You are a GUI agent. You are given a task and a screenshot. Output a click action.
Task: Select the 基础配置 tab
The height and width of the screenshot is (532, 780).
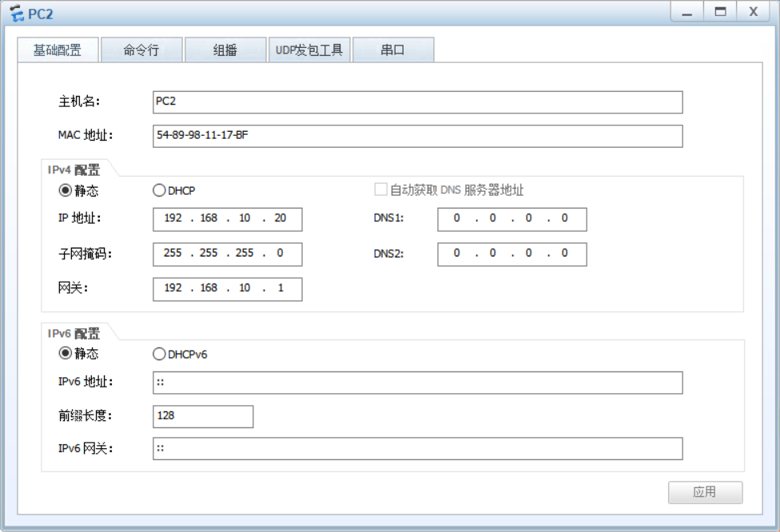(x=57, y=50)
